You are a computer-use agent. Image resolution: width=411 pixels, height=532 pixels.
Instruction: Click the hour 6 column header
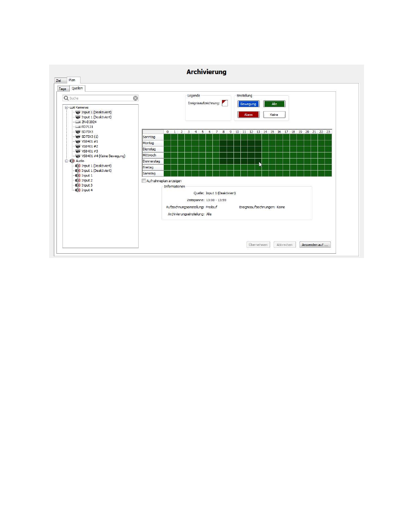click(209, 132)
